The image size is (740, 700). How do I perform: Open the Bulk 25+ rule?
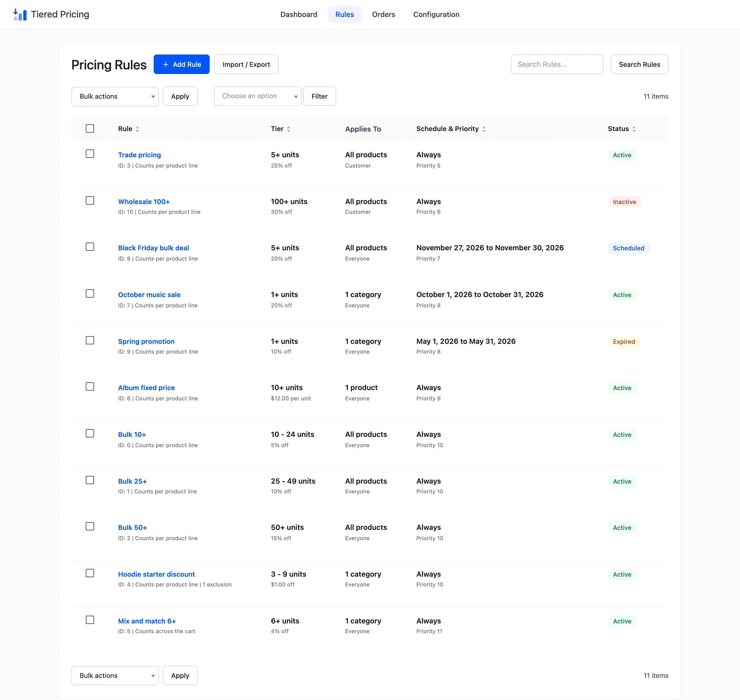133,481
